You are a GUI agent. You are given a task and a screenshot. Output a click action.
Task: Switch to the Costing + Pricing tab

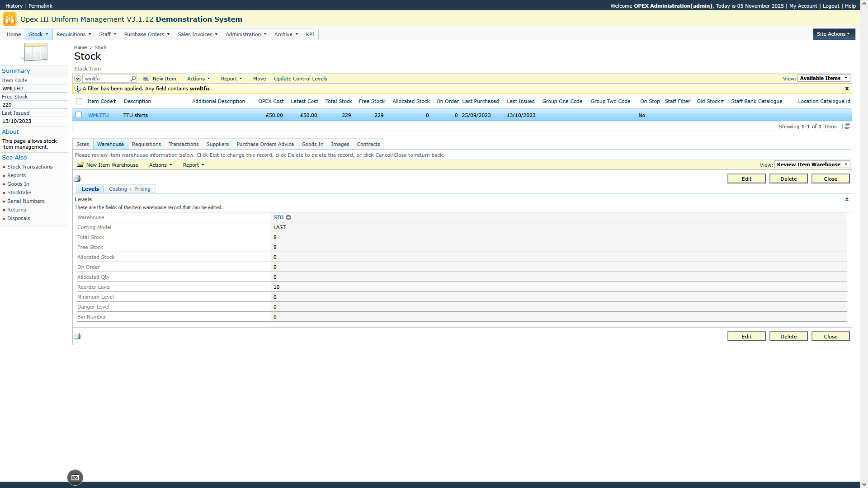[130, 189]
